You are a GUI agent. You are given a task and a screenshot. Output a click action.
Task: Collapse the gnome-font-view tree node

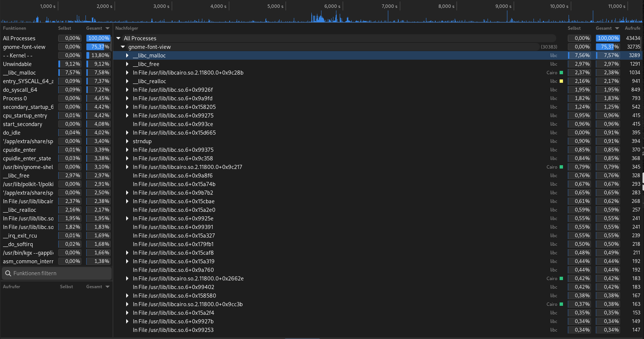pos(123,47)
